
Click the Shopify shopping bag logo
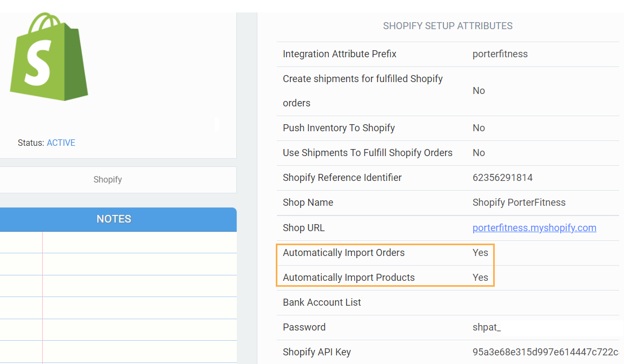(x=49, y=57)
